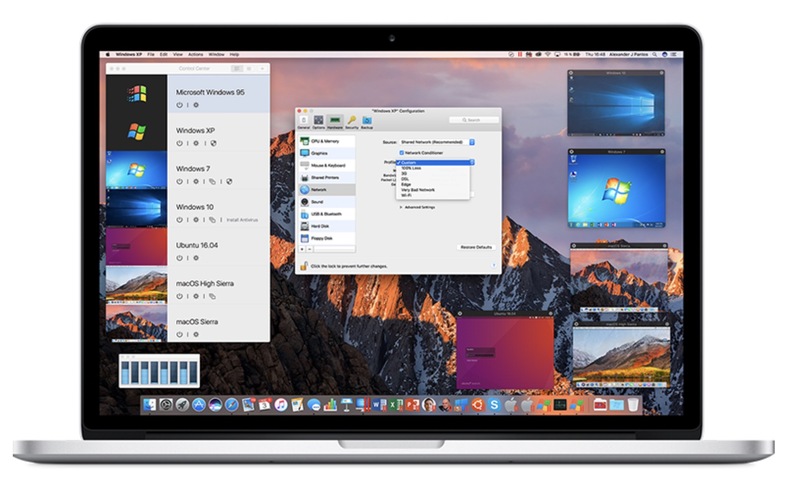Click Search field in Configuration window
This screenshot has width=800, height=494.
tap(474, 120)
